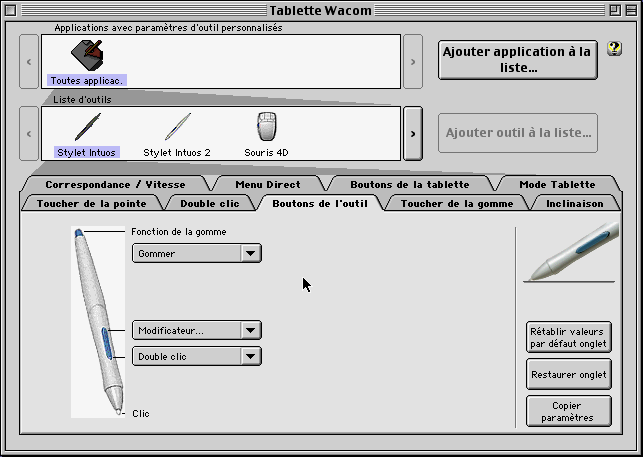Click Rétablir valeurs par défaut onglet
Screen dimensions: 643x457
coord(569,337)
